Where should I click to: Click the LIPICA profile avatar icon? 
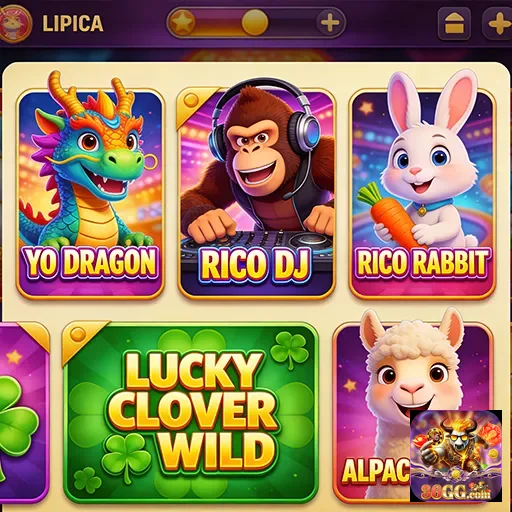14,23
